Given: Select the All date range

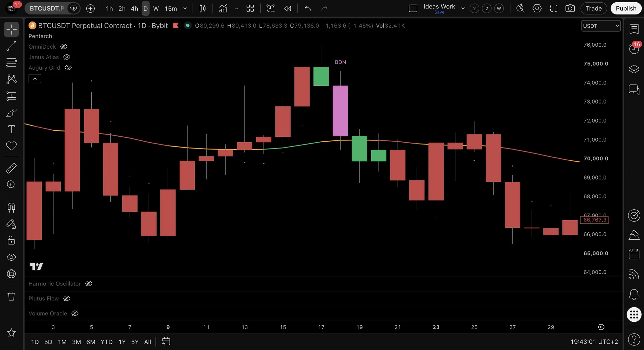Looking at the screenshot, I should (148, 342).
